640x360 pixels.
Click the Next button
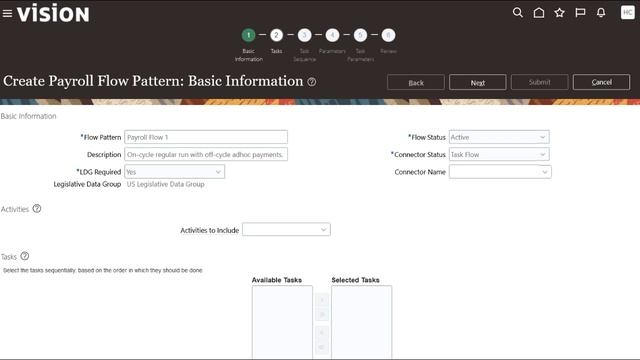tap(478, 82)
